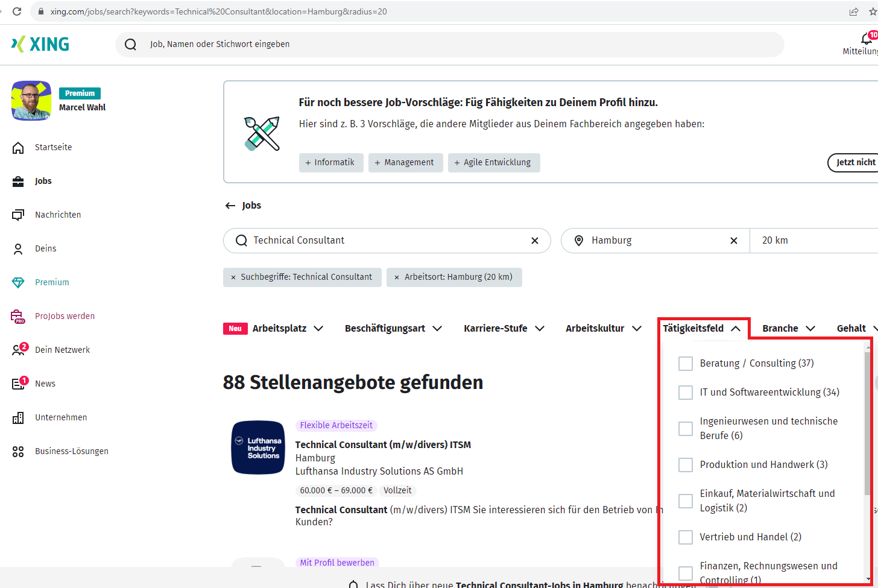The image size is (878, 588).
Task: Open the Karriere-Stufe filter dropdown
Action: pyautogui.click(x=504, y=329)
